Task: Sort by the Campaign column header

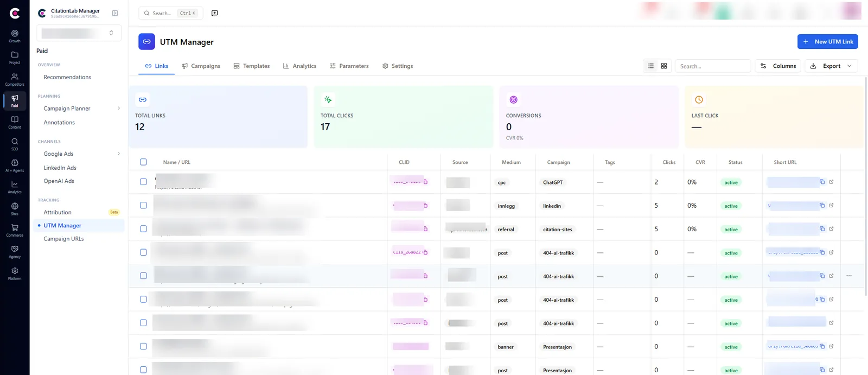Action: click(558, 162)
